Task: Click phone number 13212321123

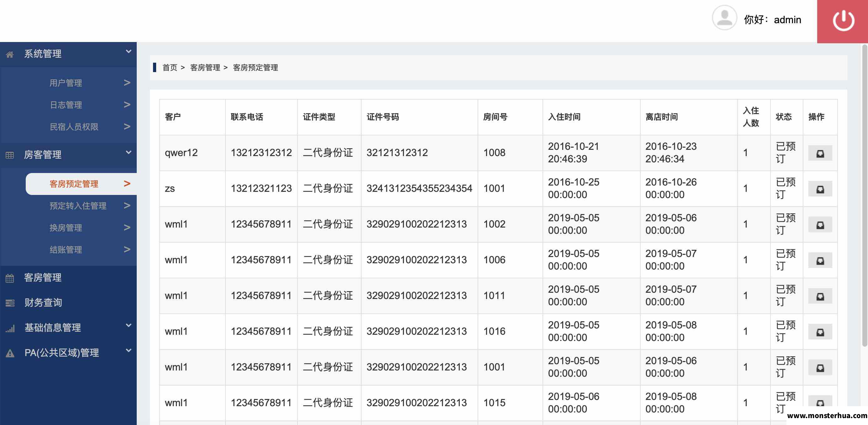Action: click(261, 189)
